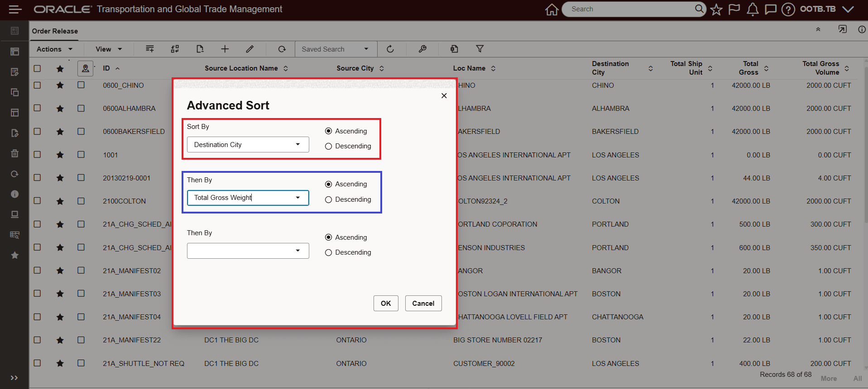Viewport: 868px width, 389px height.
Task: Click the More records link
Action: coord(829,379)
